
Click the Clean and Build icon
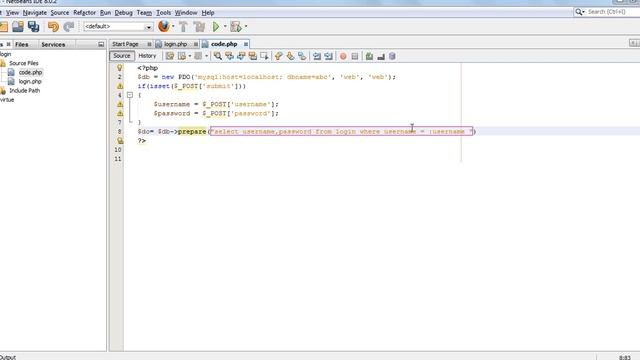[x=199, y=27]
